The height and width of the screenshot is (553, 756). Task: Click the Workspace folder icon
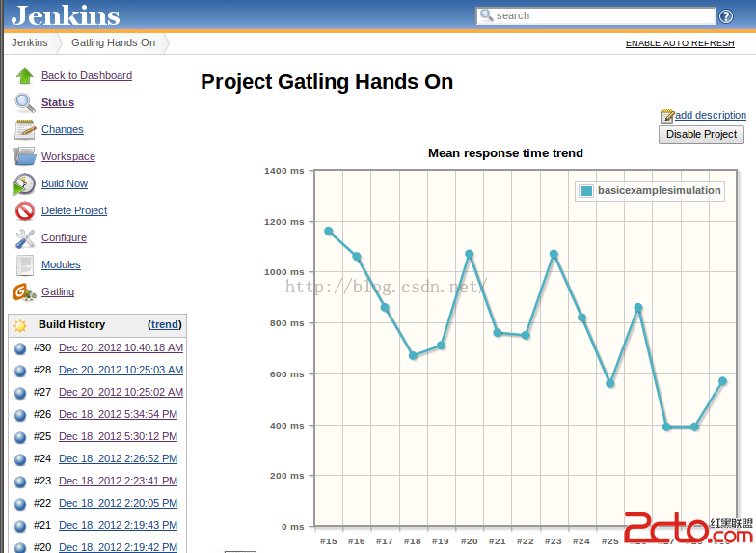(x=25, y=156)
